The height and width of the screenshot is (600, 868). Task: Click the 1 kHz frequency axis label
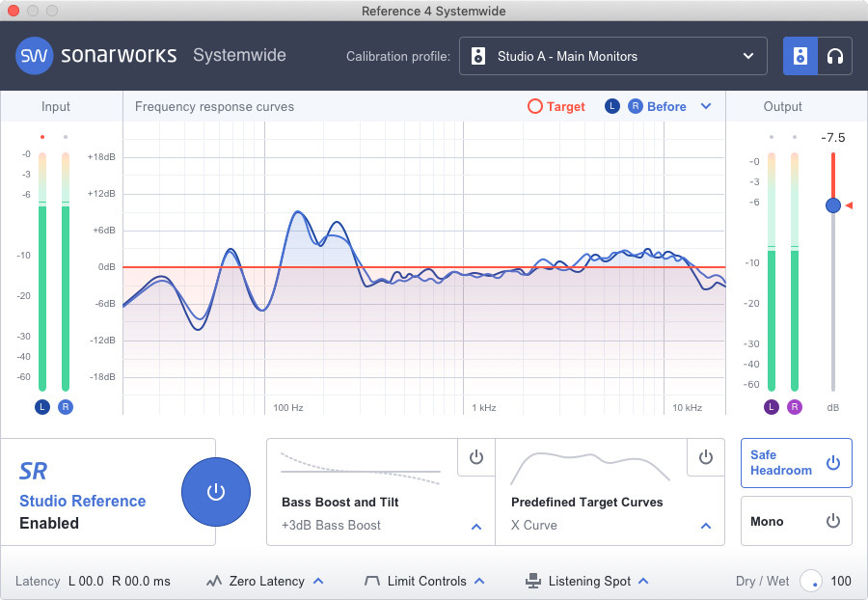pos(484,408)
